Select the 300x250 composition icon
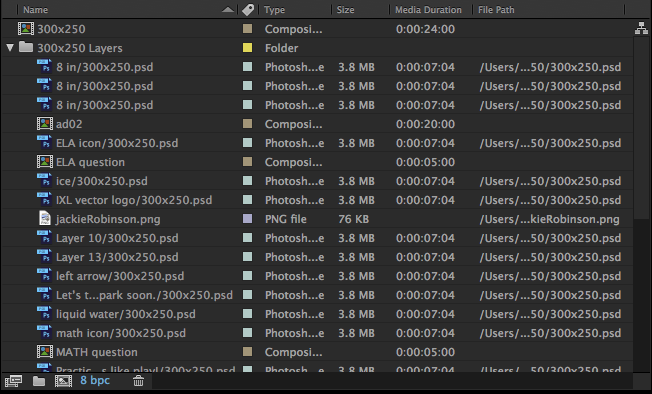652x394 pixels. (26, 29)
